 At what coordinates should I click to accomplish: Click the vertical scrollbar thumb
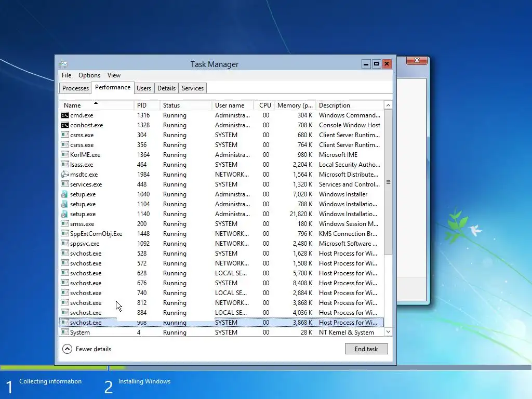(388, 182)
